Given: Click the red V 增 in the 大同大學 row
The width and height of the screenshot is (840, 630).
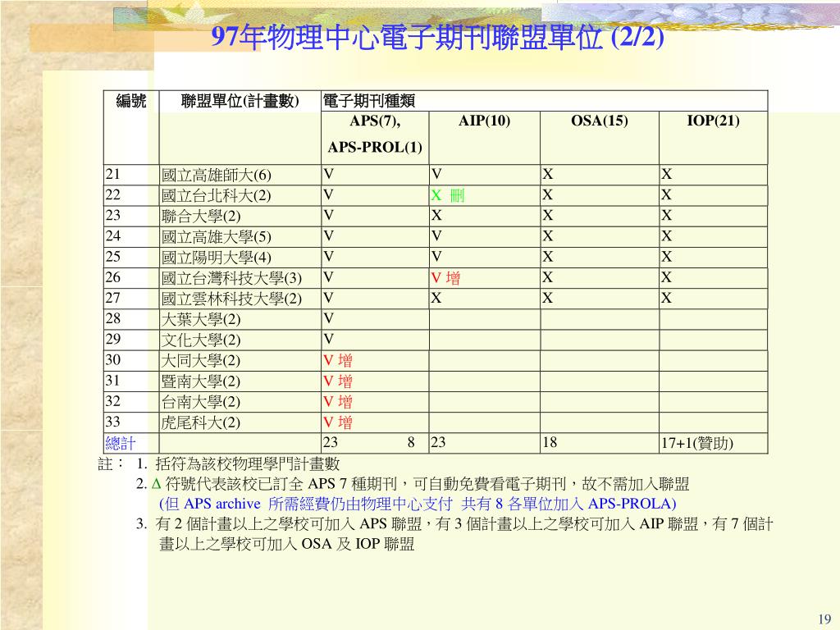Looking at the screenshot, I should (338, 361).
